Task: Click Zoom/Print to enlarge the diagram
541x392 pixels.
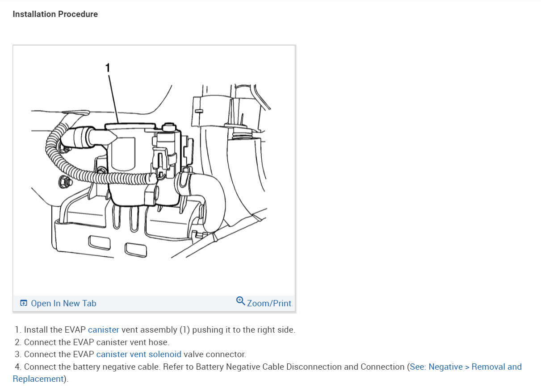Action: pyautogui.click(x=268, y=303)
